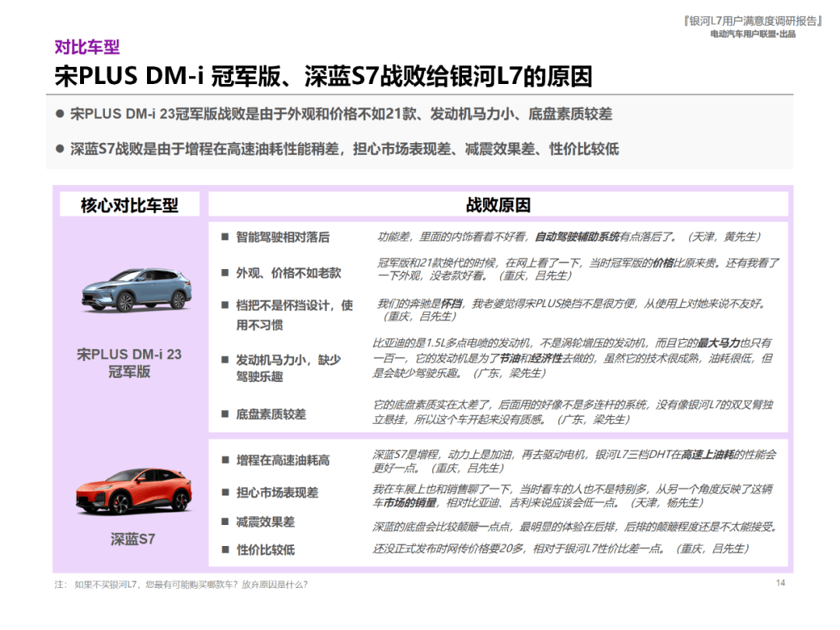Select the title 宋PLUS DM-i 冠军版、深蓝S7战败给银河L7的原因
The height and width of the screenshot is (630, 840).
[323, 76]
